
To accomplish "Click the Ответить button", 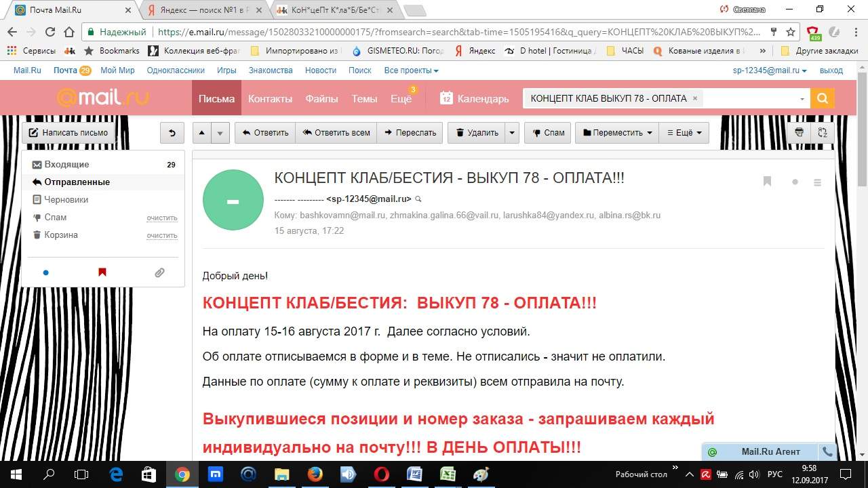I will (x=265, y=133).
